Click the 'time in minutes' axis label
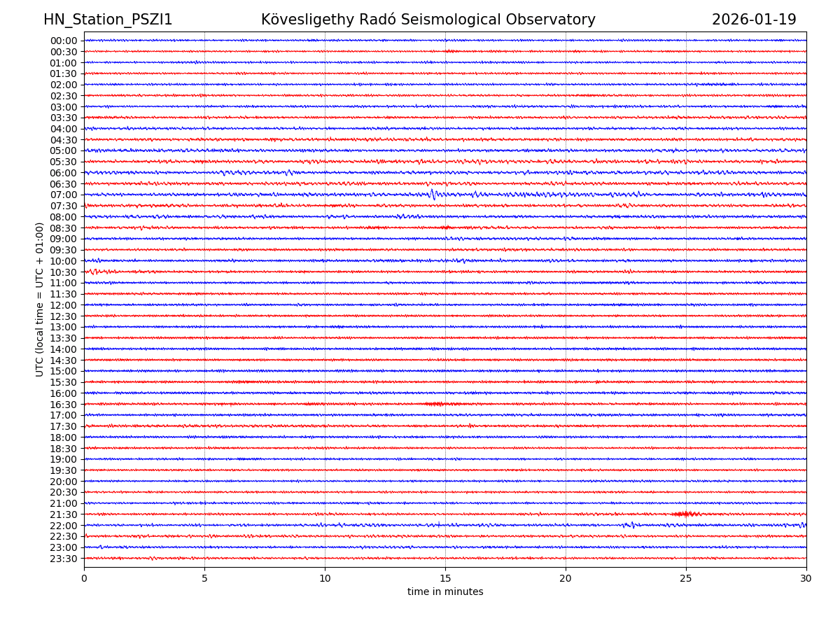Screen dimensions: 840x630 point(445,592)
